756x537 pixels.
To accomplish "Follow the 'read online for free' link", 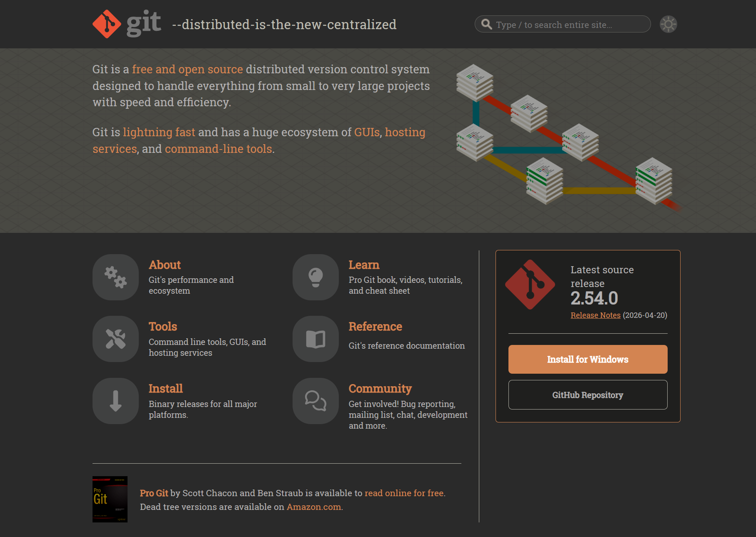I will (x=404, y=493).
